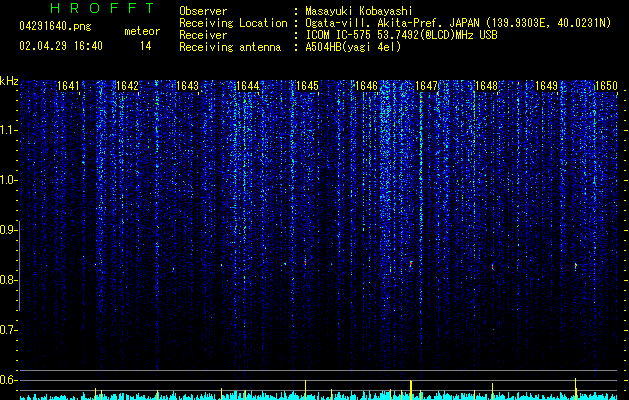Click the 0.9 frequency axis label
629x400 pixels.
(x=8, y=230)
